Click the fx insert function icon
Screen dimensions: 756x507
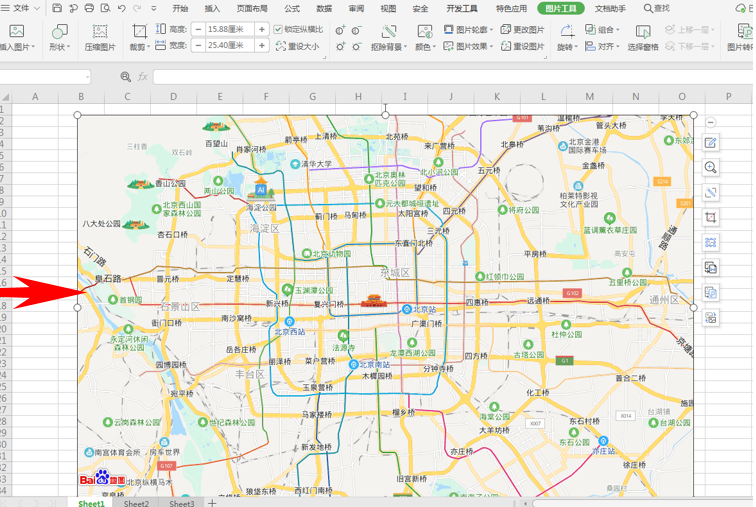[x=143, y=77]
